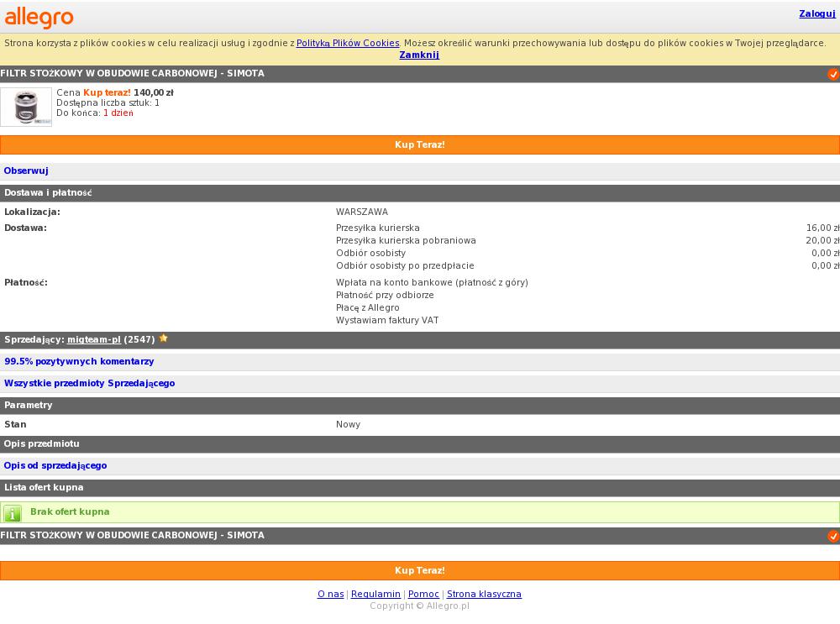Image resolution: width=840 pixels, height=624 pixels.
Task: Click the text Dostępna liczba sztuk: 1
Action: point(108,102)
